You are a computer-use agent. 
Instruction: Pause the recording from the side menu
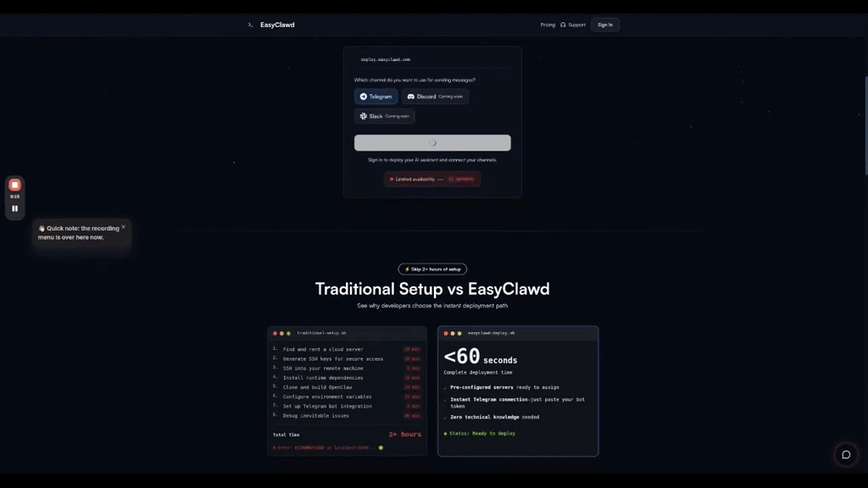15,208
